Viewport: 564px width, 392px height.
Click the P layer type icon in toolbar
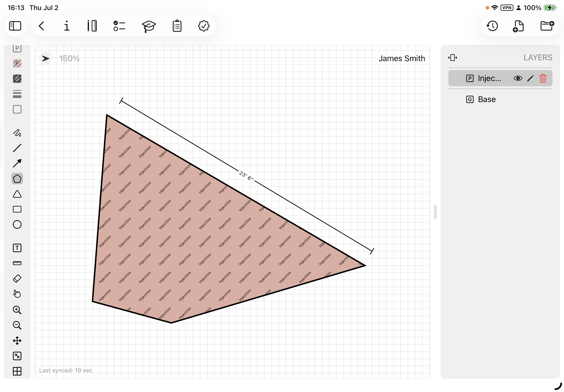tap(17, 48)
